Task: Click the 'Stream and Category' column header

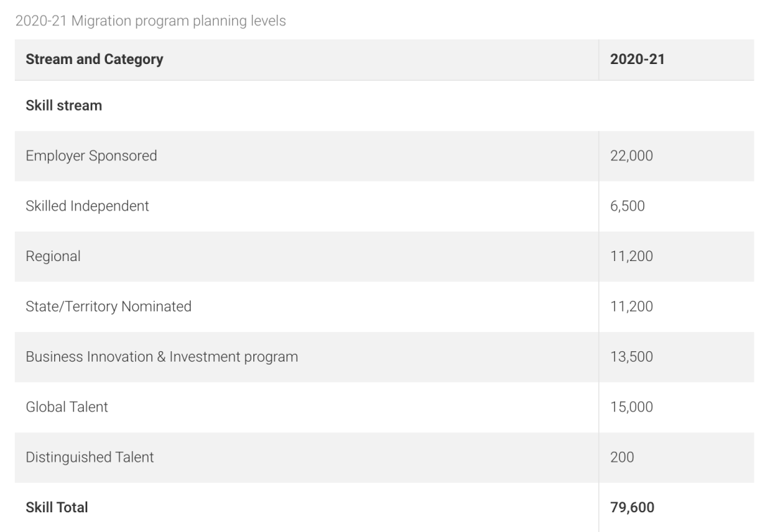Action: [94, 60]
